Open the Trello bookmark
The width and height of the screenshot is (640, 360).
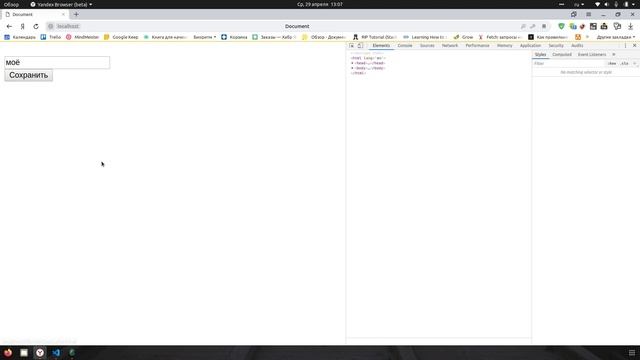click(51, 37)
